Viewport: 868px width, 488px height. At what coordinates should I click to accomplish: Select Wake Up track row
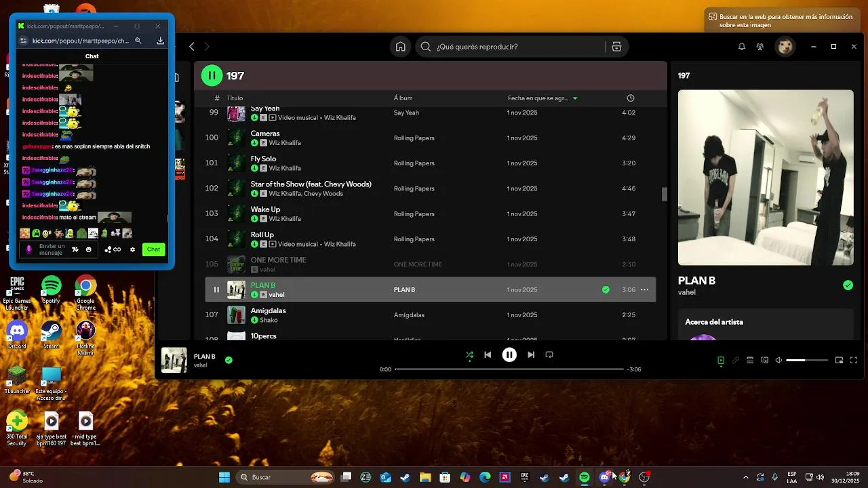tap(430, 214)
